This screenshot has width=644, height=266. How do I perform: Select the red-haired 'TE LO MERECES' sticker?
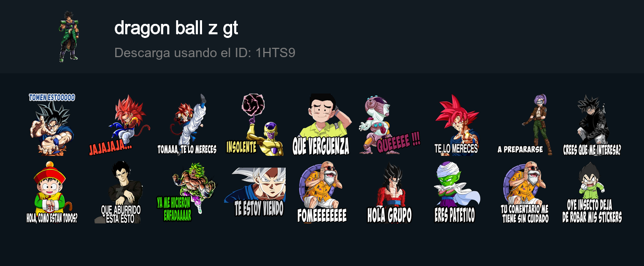tap(457, 125)
